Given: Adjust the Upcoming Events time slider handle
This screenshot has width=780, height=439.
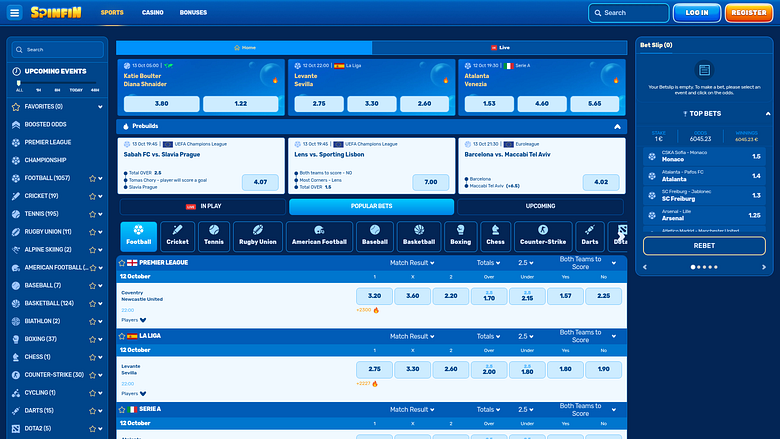Looking at the screenshot, I should pyautogui.click(x=19, y=83).
